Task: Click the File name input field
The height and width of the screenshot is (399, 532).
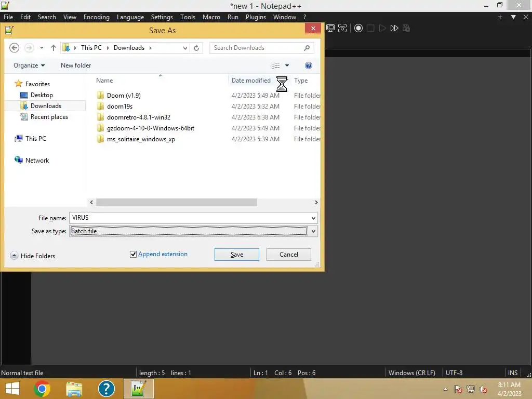Action: click(189, 218)
